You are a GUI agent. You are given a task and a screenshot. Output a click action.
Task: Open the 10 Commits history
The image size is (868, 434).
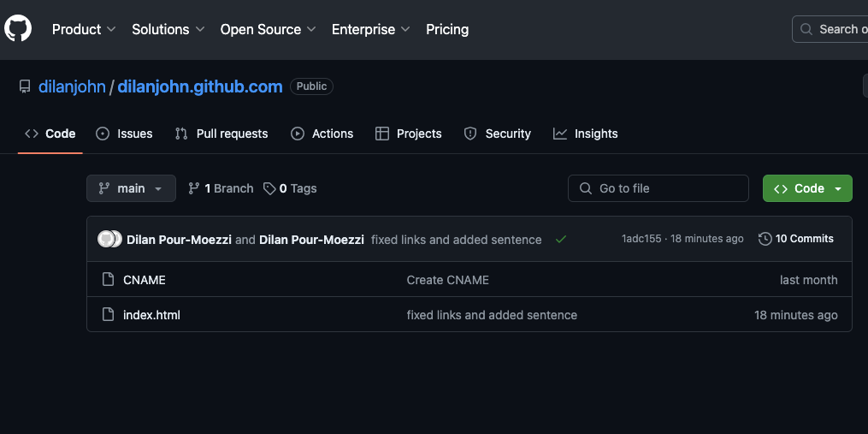coord(796,239)
